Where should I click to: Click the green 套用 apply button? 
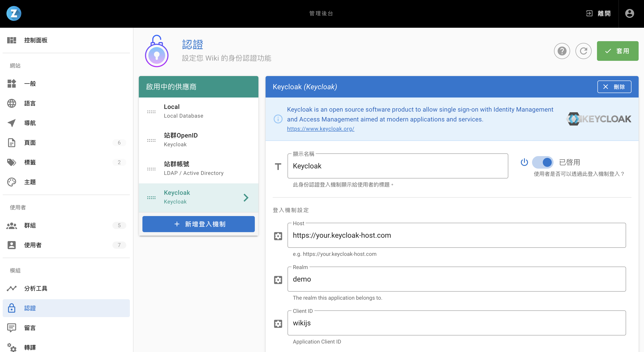(x=618, y=51)
